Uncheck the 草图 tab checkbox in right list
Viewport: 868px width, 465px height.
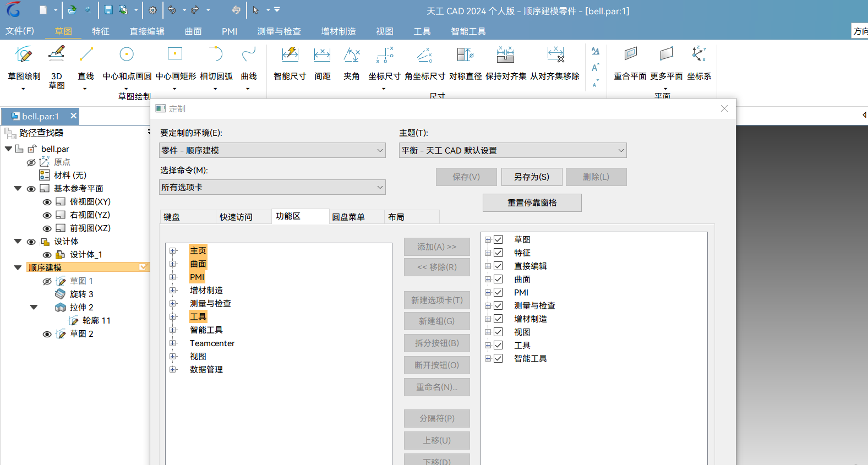coord(498,239)
